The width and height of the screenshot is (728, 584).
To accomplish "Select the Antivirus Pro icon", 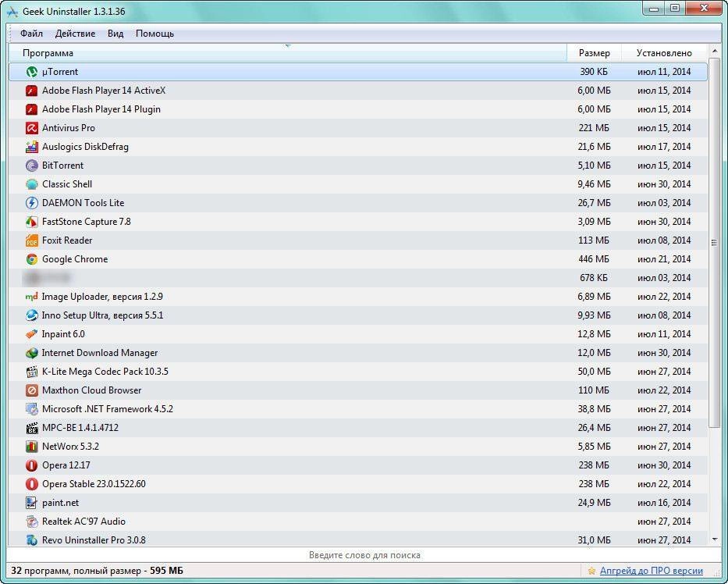I will point(31,128).
